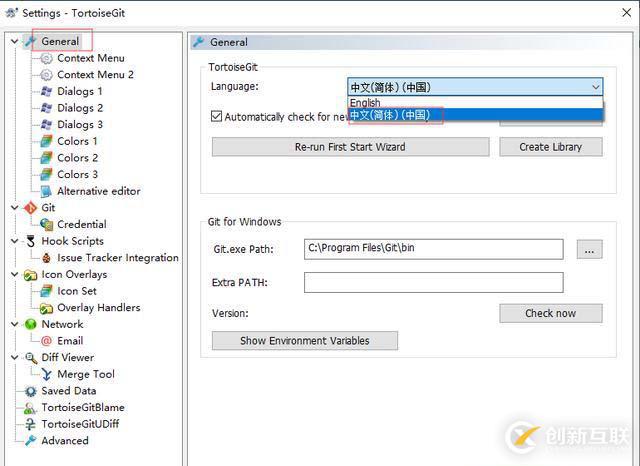Click the Network globe icon
Image resolution: width=640 pixels, height=466 pixels.
[31, 324]
